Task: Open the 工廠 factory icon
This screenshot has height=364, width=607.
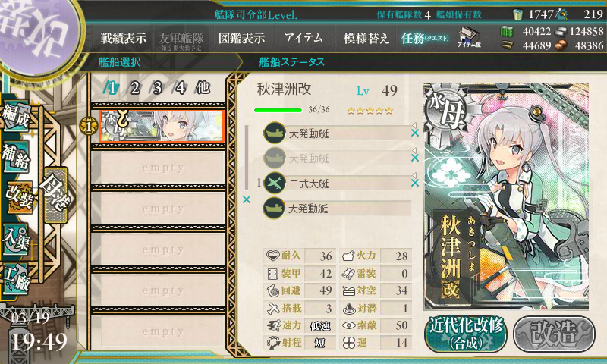Action: 16,279
